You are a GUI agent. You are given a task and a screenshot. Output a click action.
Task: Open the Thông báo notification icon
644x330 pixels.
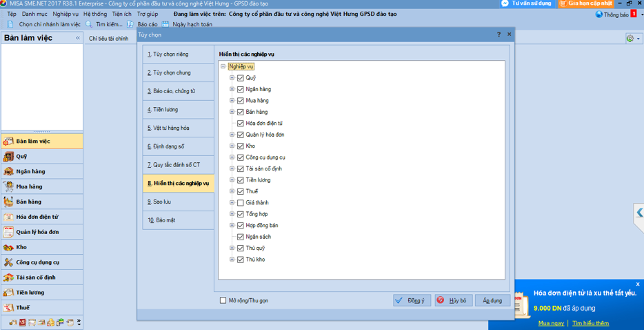[x=599, y=14]
